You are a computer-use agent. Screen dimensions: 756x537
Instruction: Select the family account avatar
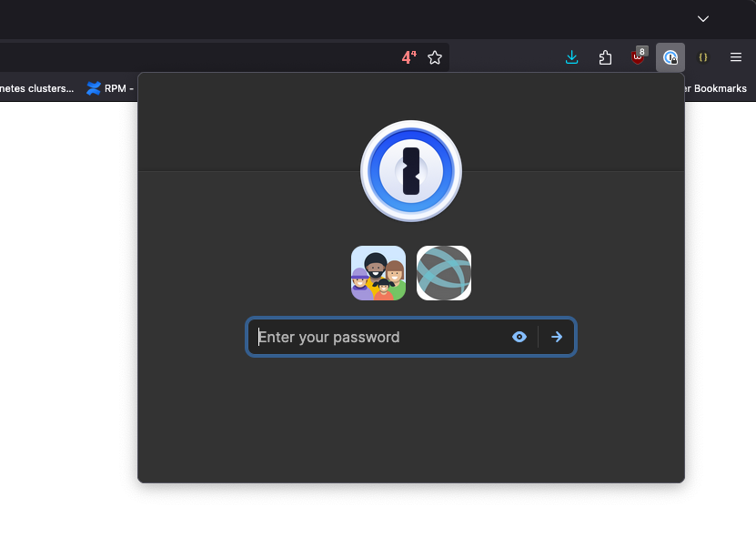[x=378, y=273]
